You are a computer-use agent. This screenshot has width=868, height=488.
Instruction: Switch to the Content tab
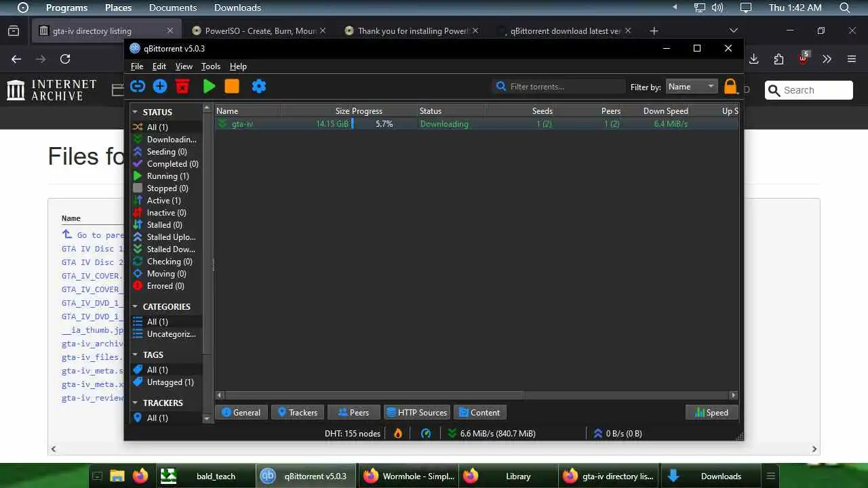point(479,412)
